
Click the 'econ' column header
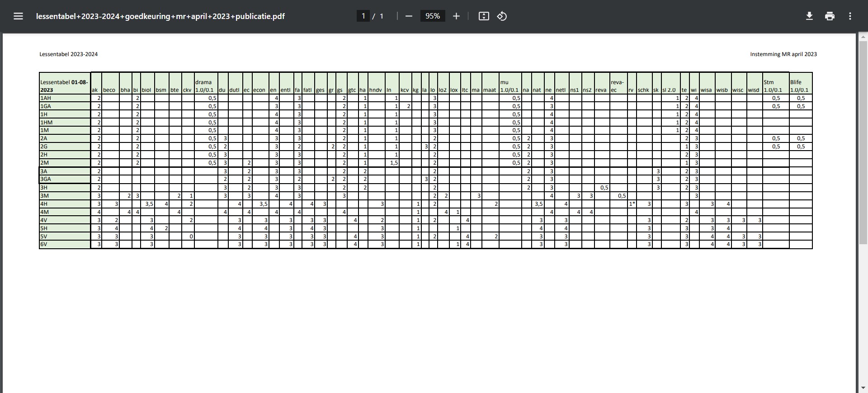tap(260, 83)
